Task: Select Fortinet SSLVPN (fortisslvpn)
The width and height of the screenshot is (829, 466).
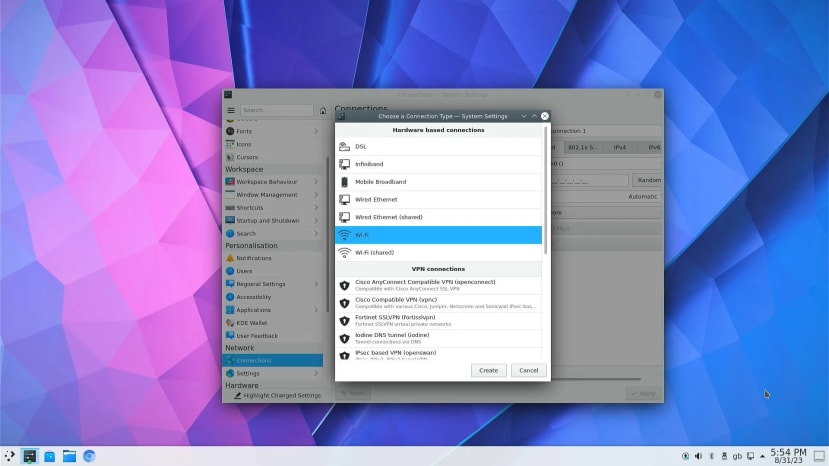Action: pos(438,321)
